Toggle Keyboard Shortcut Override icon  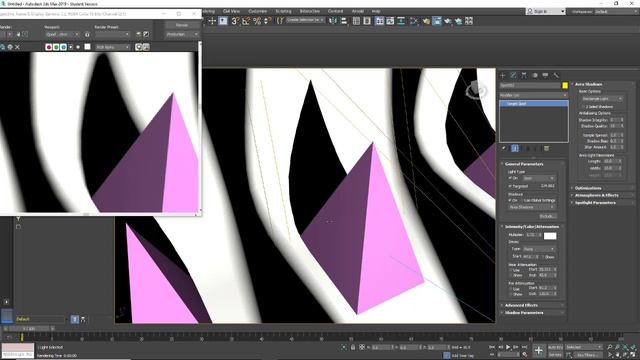pos(223,21)
